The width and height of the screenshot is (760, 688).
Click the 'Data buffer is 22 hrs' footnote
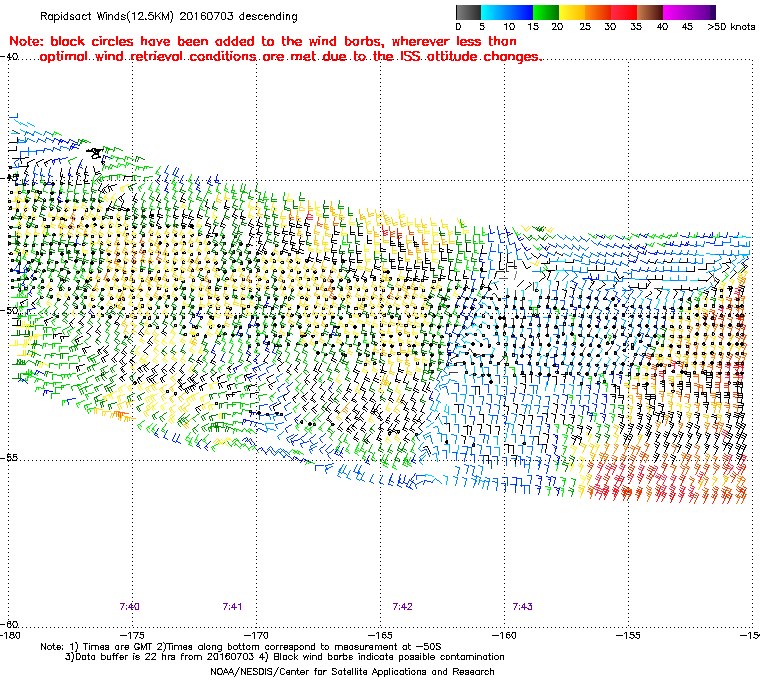[285, 657]
